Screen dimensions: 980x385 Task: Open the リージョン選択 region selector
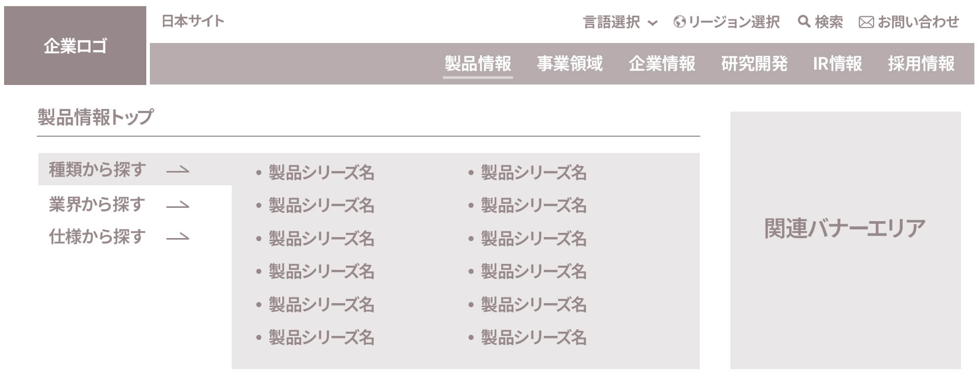point(727,22)
